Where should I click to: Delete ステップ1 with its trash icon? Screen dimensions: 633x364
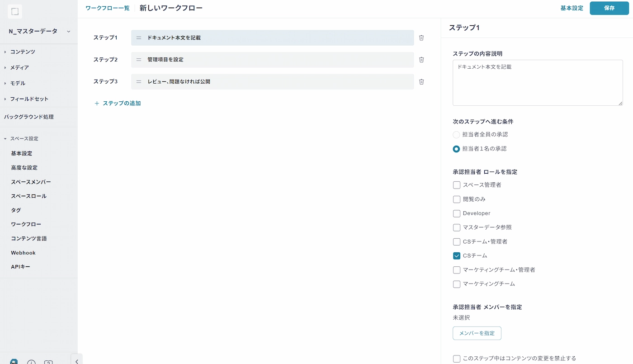pyautogui.click(x=421, y=38)
